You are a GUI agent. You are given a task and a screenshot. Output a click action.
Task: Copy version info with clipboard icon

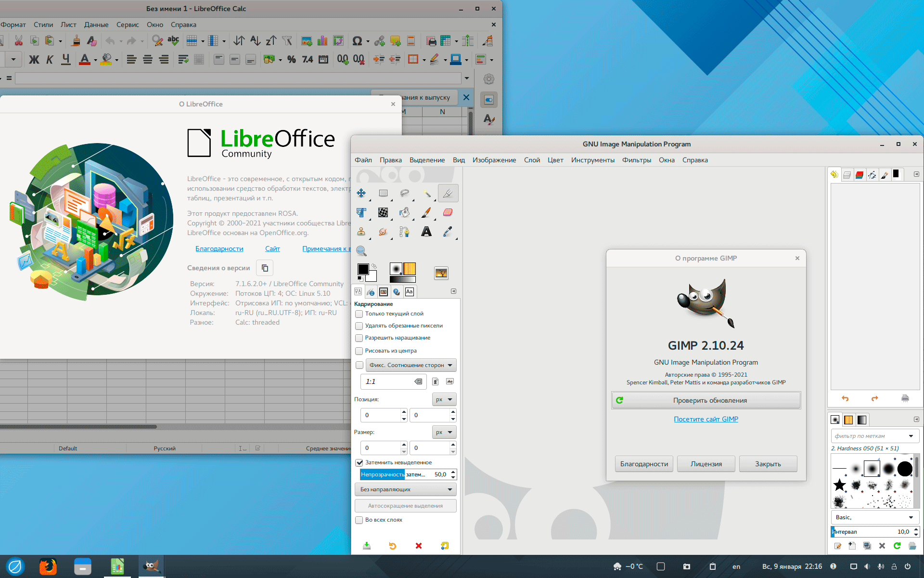coord(265,268)
